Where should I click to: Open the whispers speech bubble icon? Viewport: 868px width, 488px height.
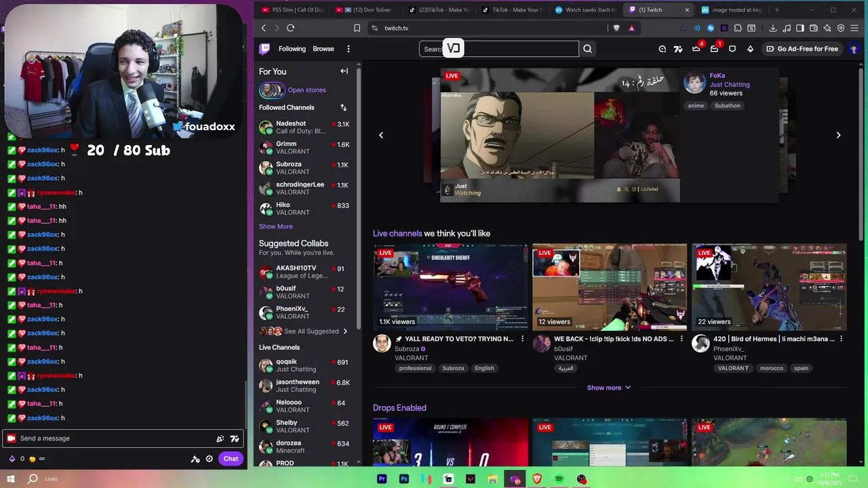pos(732,49)
